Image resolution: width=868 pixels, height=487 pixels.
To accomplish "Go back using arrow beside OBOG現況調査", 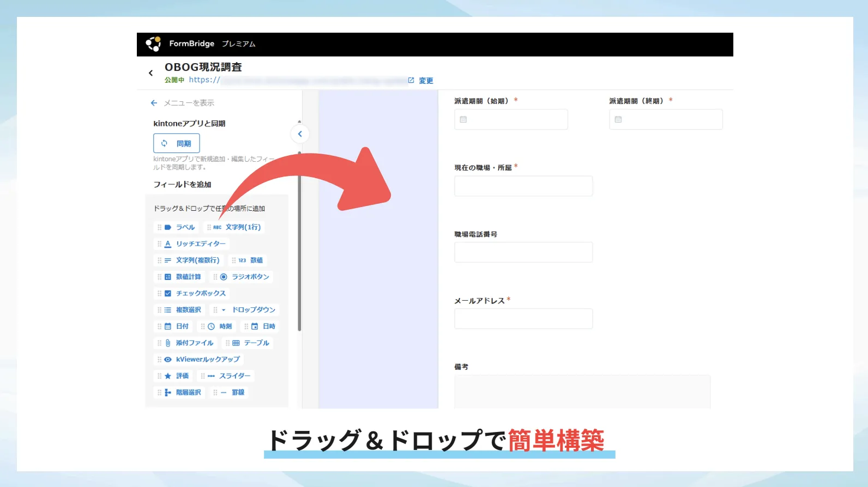I will (x=151, y=73).
